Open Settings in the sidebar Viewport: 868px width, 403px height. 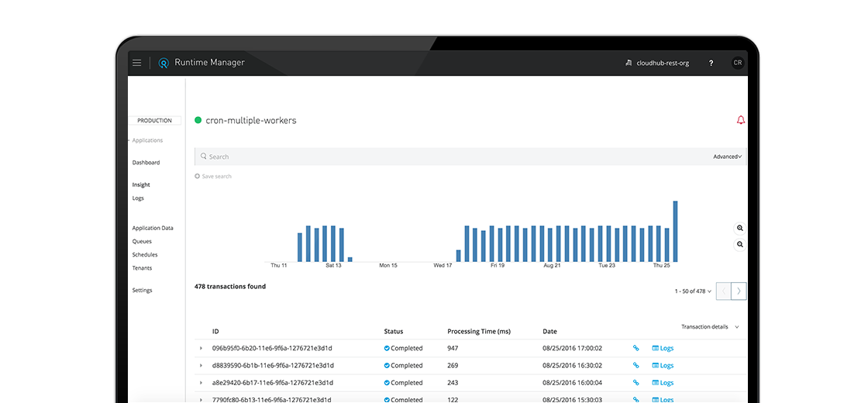point(143,291)
